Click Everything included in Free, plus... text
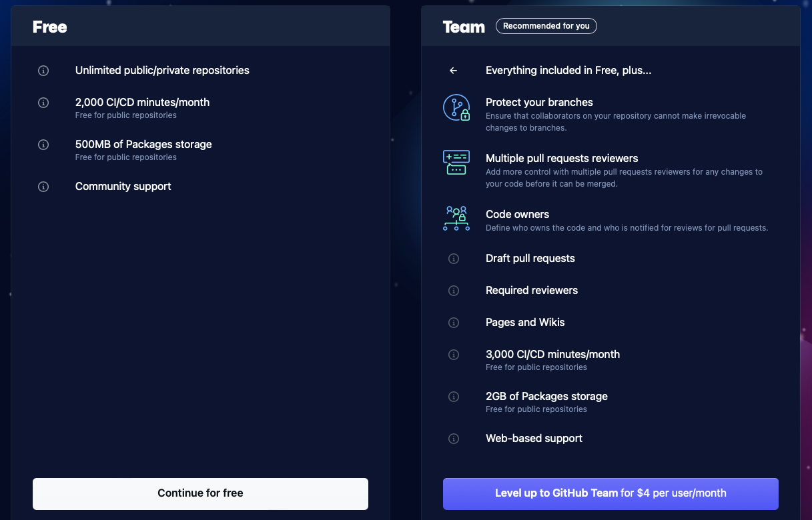 coord(568,71)
